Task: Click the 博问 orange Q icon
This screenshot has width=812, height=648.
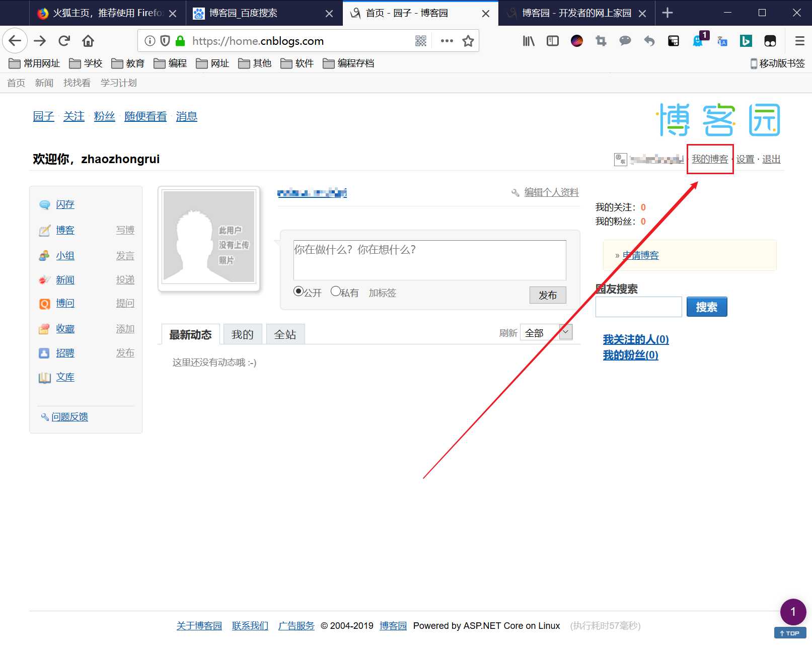Action: (45, 304)
